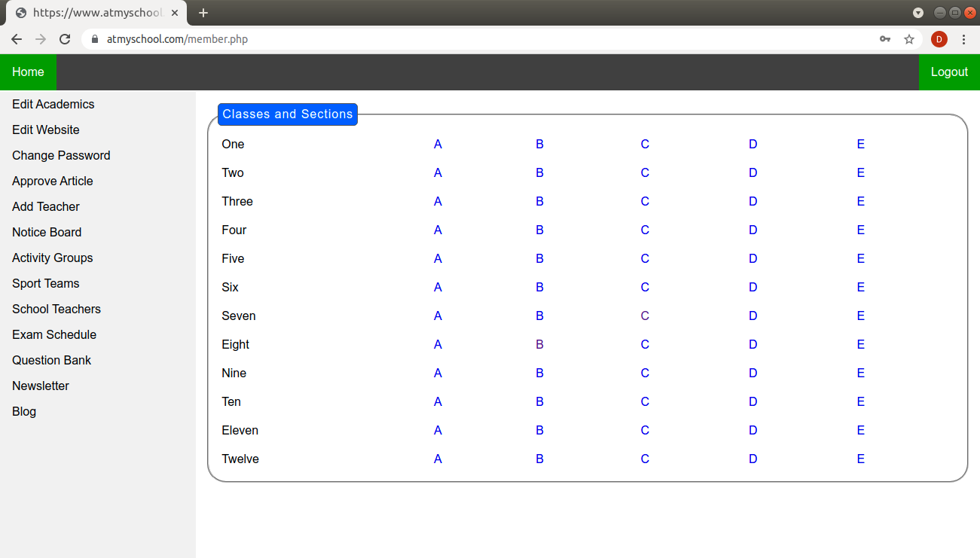Click the class name Seven
Image resolution: width=980 pixels, height=558 pixels.
239,316
